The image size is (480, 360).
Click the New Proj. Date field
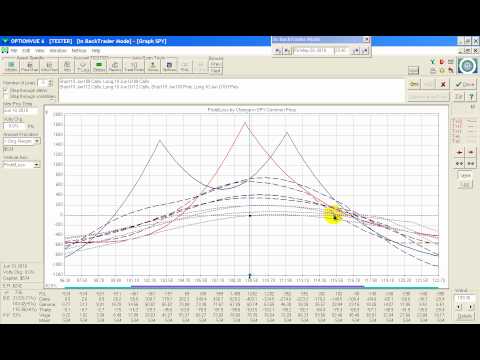[20, 110]
